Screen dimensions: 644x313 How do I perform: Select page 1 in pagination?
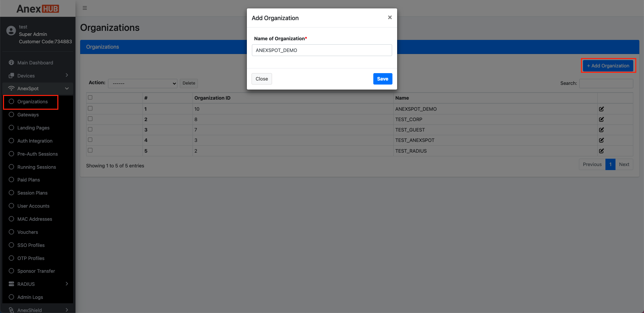pos(610,164)
